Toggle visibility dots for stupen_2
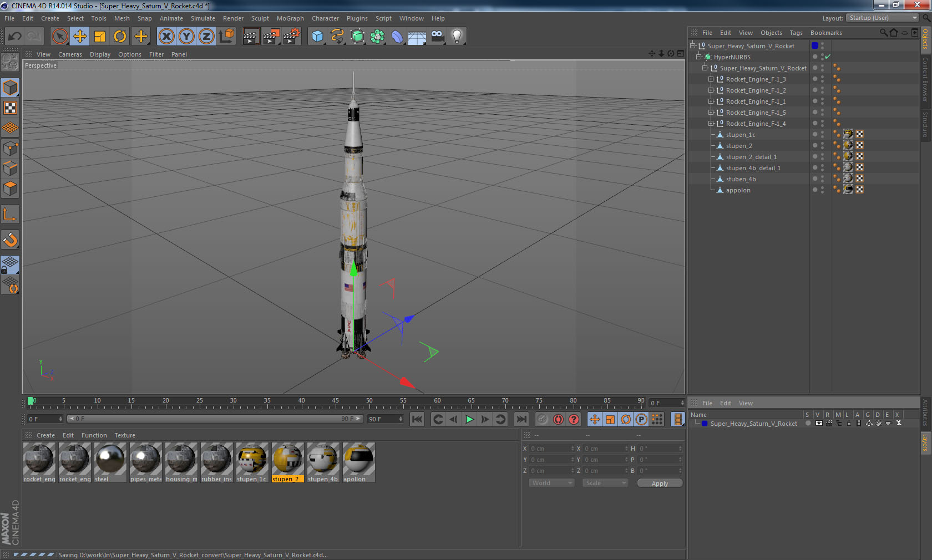The image size is (932, 560). coord(822,146)
